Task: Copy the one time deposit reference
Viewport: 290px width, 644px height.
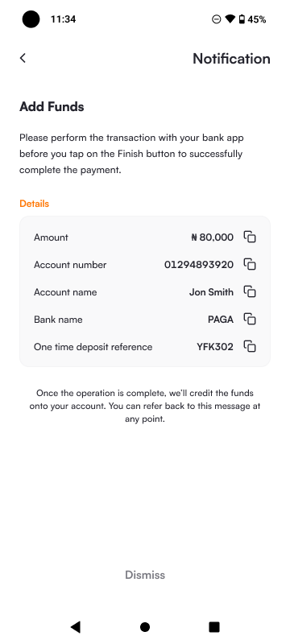Action: pyautogui.click(x=250, y=347)
